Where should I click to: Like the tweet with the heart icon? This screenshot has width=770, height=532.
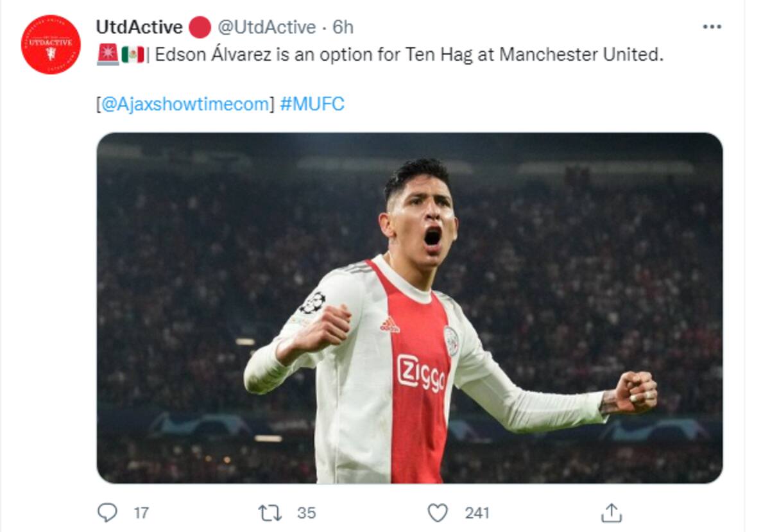pos(438,513)
